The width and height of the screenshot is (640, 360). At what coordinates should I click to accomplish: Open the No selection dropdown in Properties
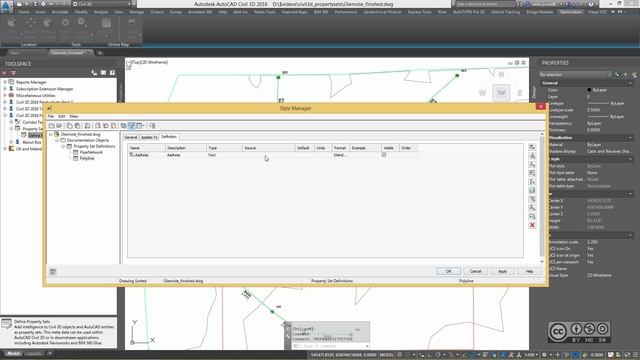pos(575,75)
